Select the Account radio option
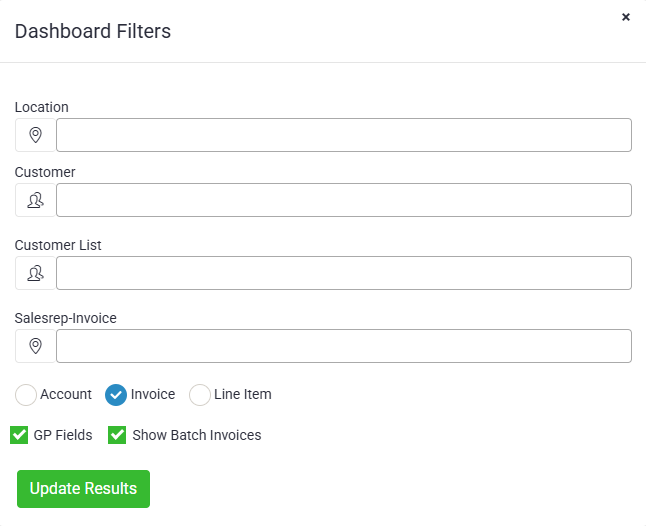 click(26, 395)
